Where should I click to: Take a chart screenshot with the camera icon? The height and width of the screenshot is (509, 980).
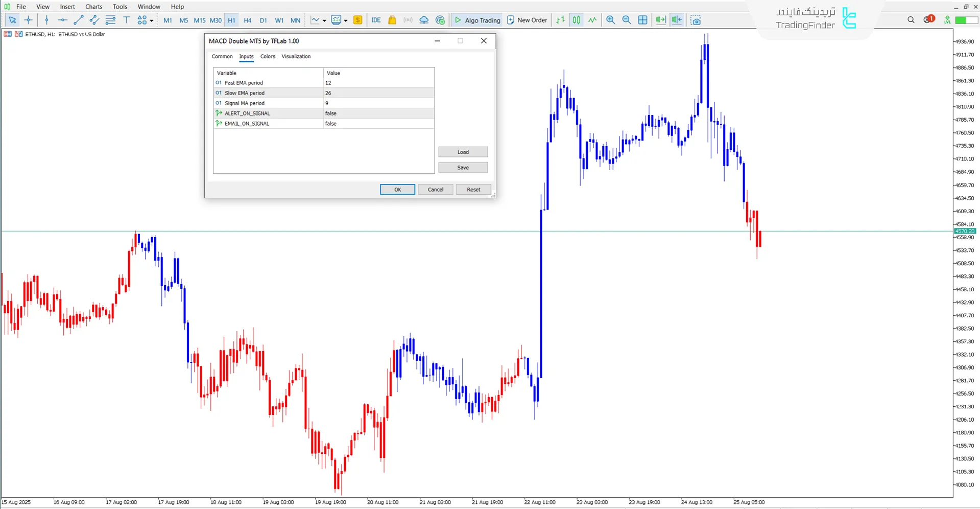[696, 20]
